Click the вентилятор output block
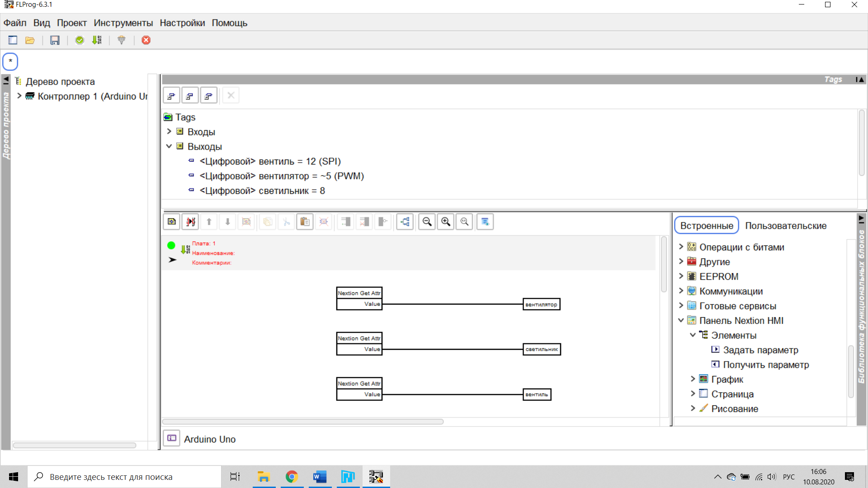This screenshot has height=488, width=868. [x=541, y=305]
